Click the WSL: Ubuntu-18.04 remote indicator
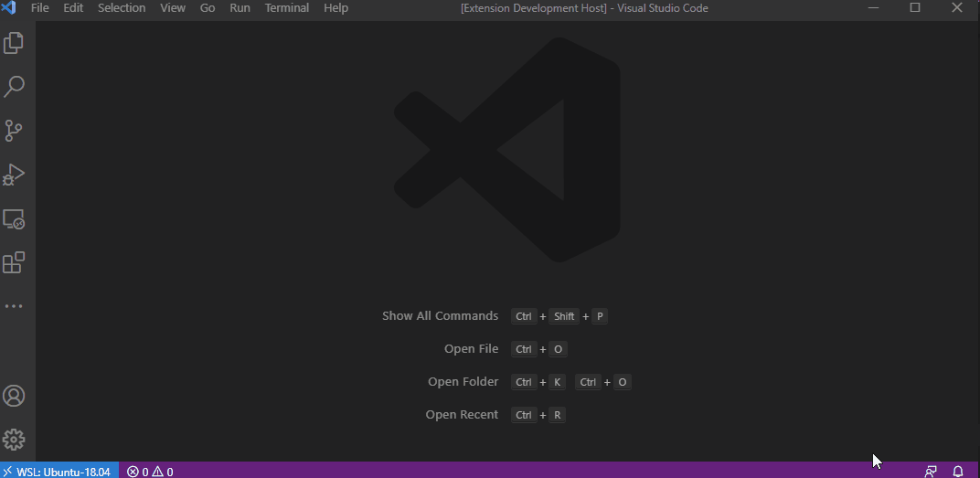The image size is (980, 478). [59, 471]
